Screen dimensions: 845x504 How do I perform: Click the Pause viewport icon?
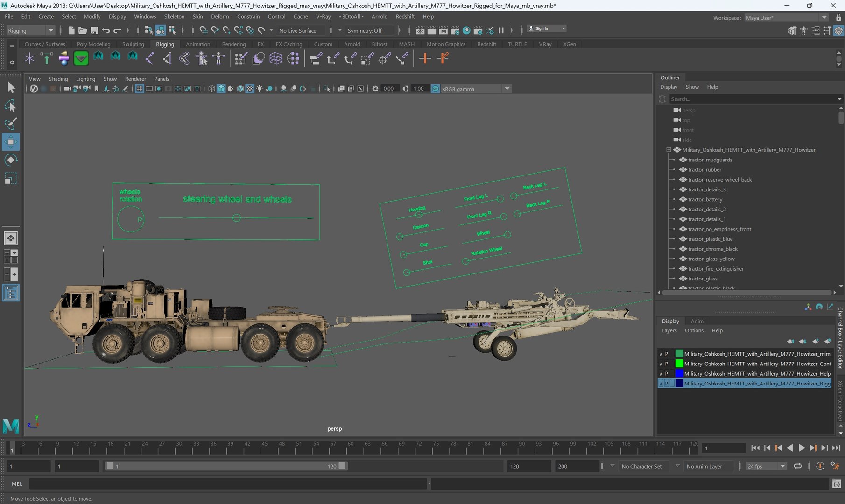point(501,30)
